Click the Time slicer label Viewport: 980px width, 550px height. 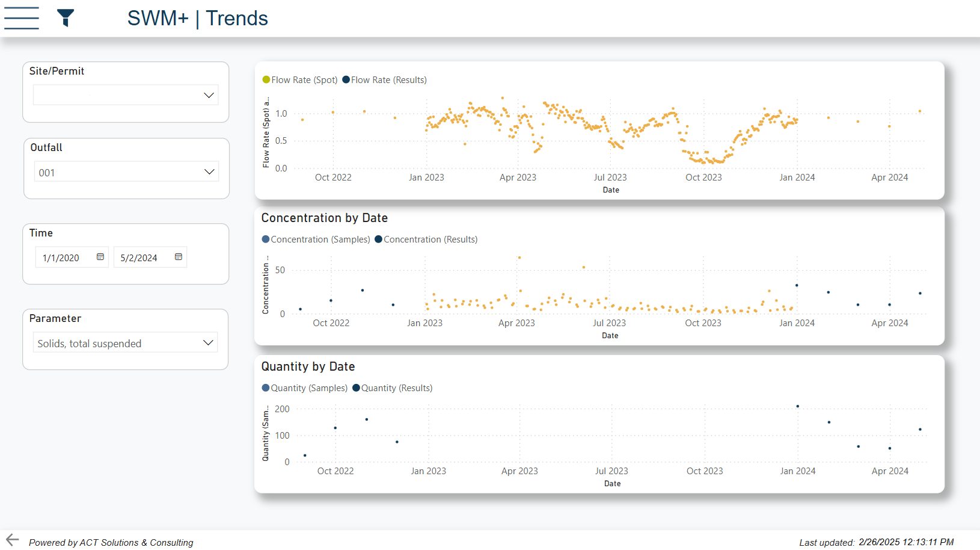click(x=41, y=233)
